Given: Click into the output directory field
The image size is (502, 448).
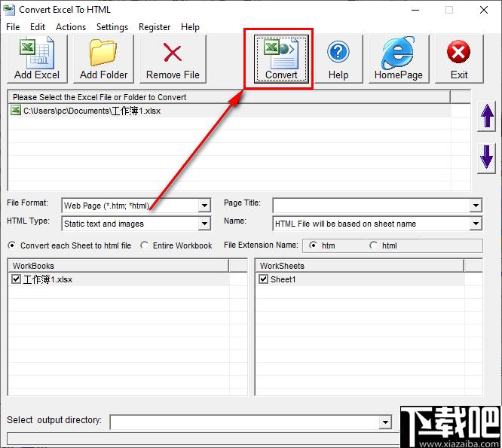Looking at the screenshot, I should click(x=245, y=422).
